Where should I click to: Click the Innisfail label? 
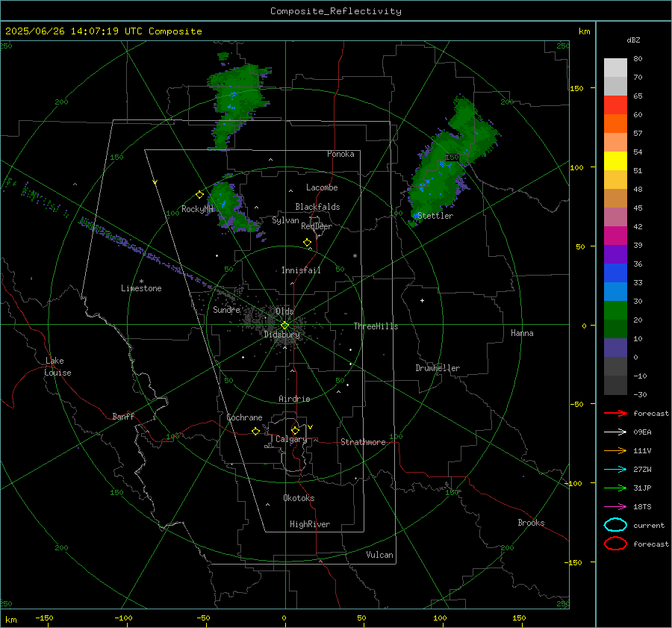[x=301, y=270]
